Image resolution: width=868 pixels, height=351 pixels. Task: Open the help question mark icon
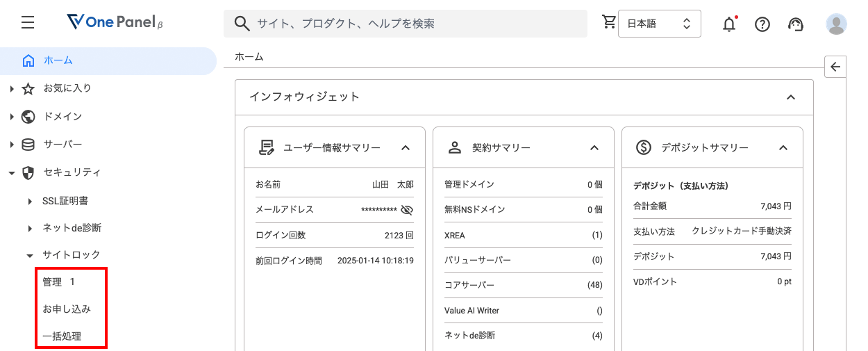coord(762,24)
